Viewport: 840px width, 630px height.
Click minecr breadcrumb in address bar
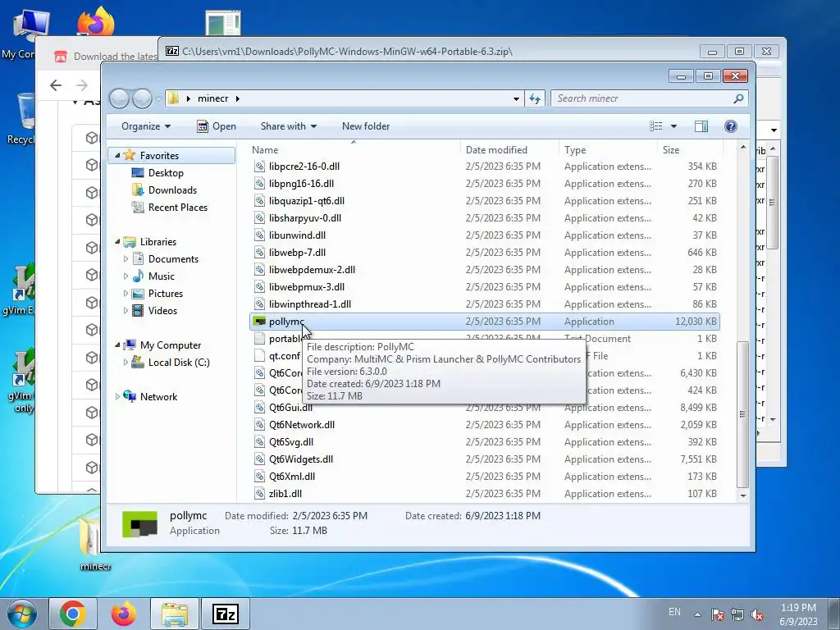(x=212, y=98)
